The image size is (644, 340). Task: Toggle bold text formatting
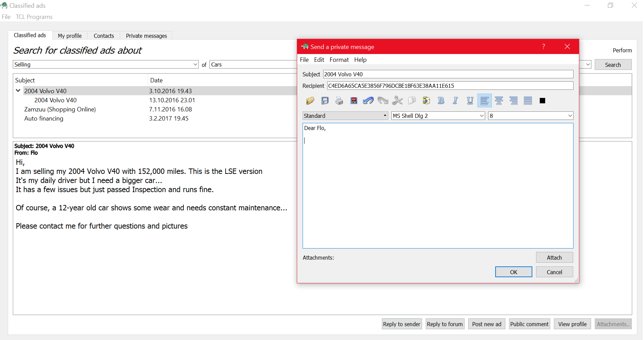coord(441,101)
